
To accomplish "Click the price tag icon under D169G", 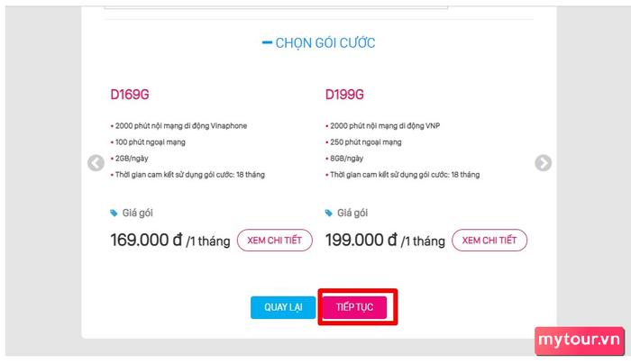I will coord(114,214).
